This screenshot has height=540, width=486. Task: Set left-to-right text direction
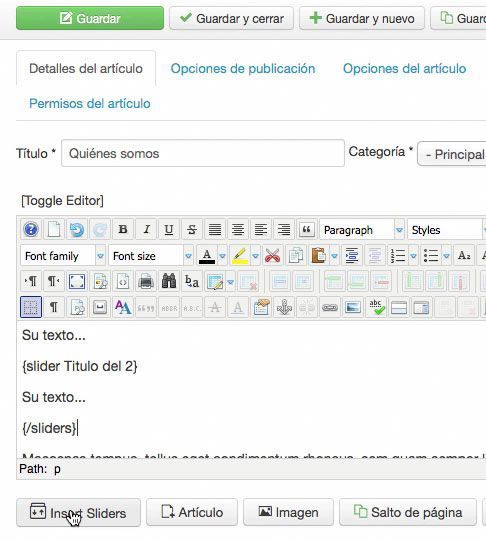pyautogui.click(x=31, y=281)
